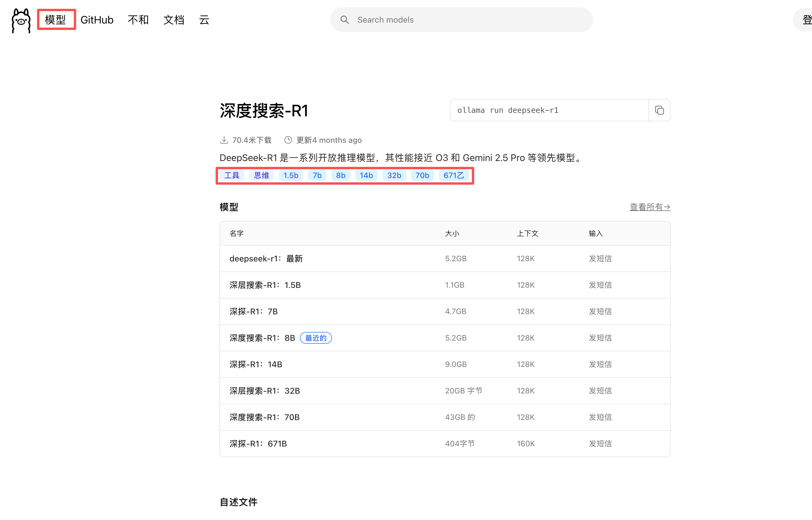The width and height of the screenshot is (812, 520).
Task: Open the 模型 menu item
Action: (56, 20)
